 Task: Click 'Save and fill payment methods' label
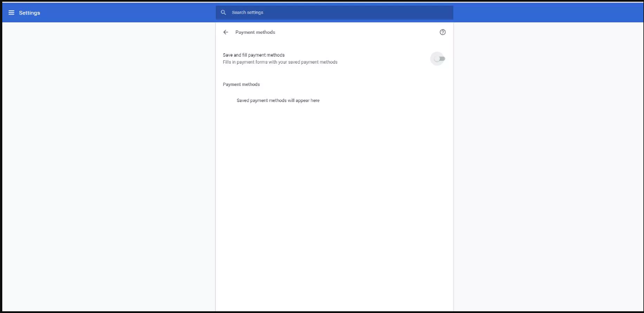click(254, 54)
